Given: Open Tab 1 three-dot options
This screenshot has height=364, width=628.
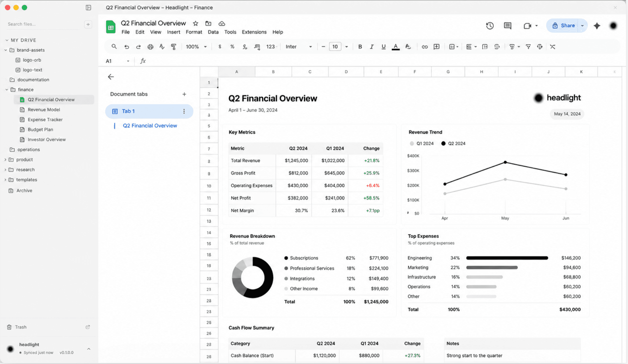Looking at the screenshot, I should (x=184, y=111).
